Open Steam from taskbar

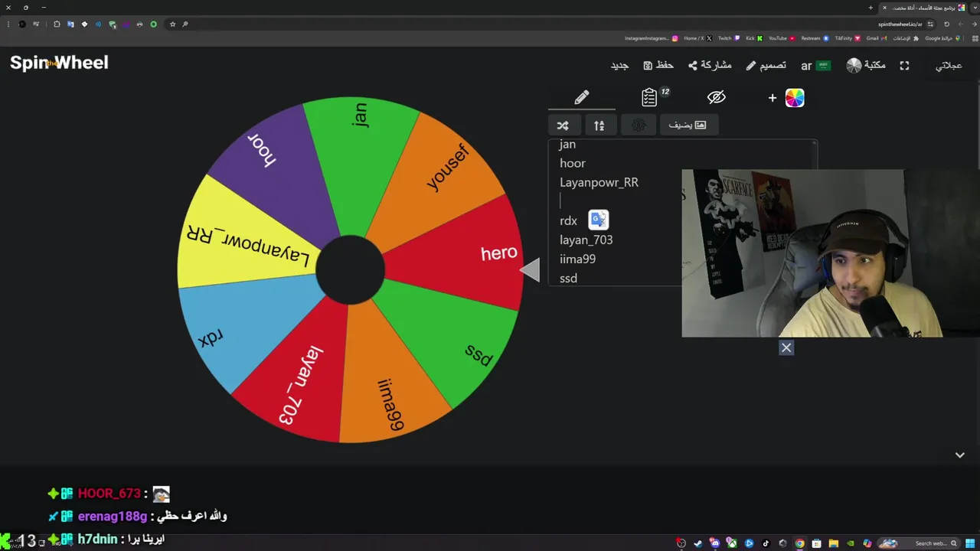(698, 543)
